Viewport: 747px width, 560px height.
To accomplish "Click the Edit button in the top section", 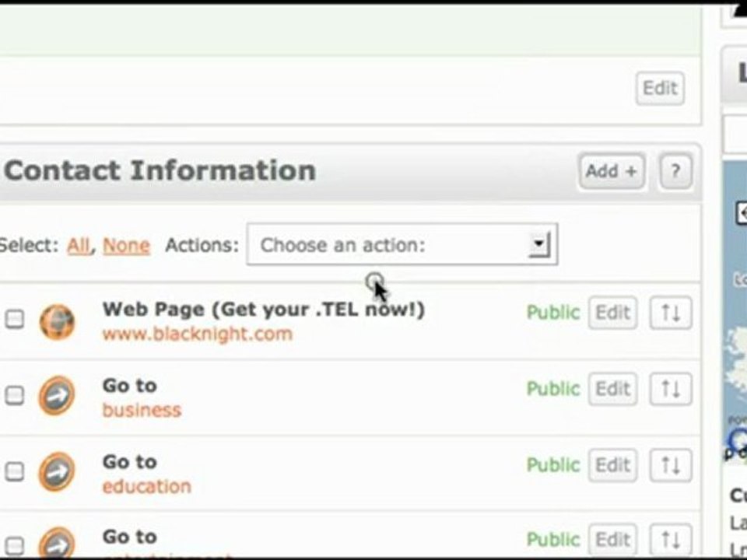I will (x=659, y=89).
